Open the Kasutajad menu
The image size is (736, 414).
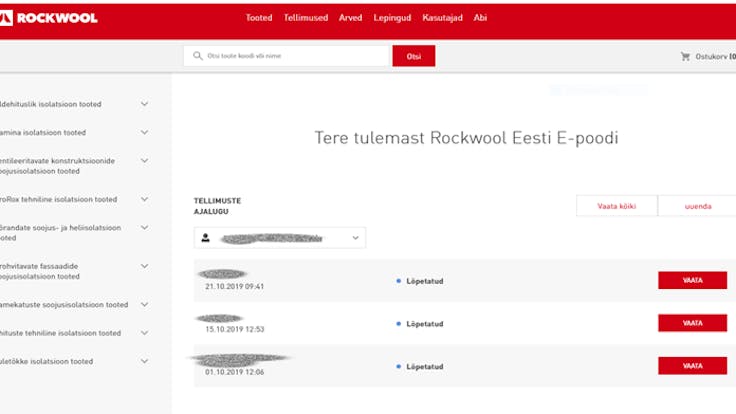point(442,18)
